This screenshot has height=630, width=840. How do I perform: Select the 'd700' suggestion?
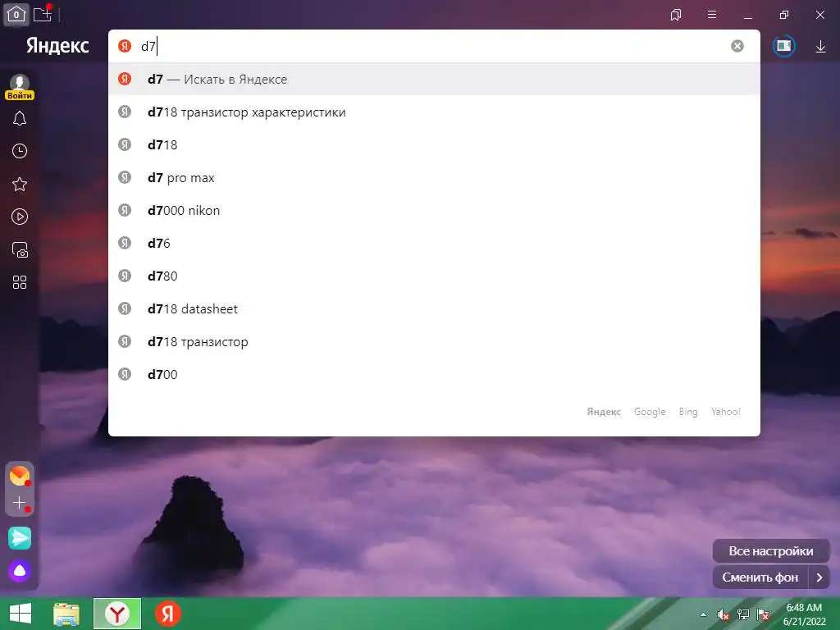click(434, 374)
